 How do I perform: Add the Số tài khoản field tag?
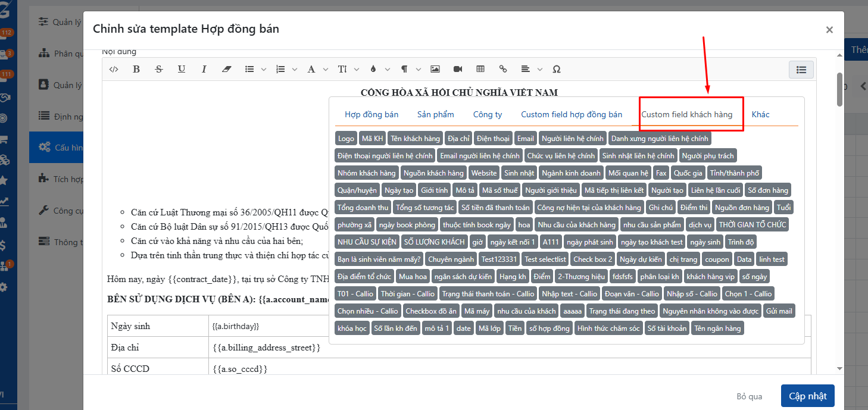coord(667,328)
